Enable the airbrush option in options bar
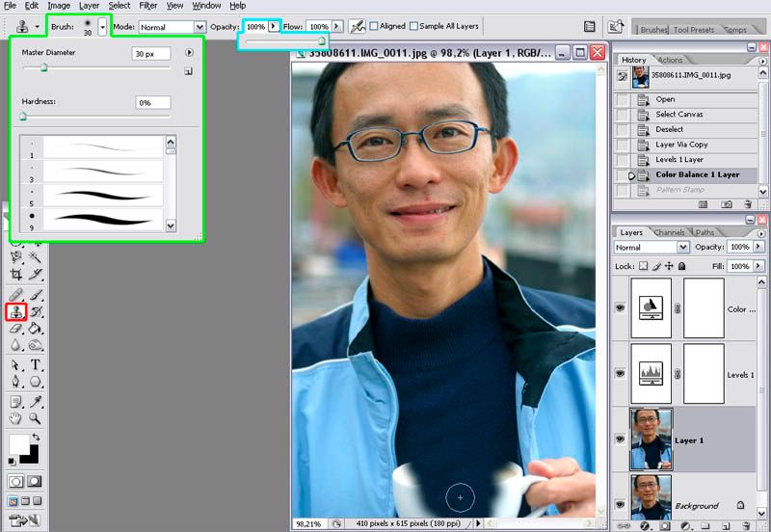Image resolution: width=771 pixels, height=532 pixels. (x=357, y=27)
